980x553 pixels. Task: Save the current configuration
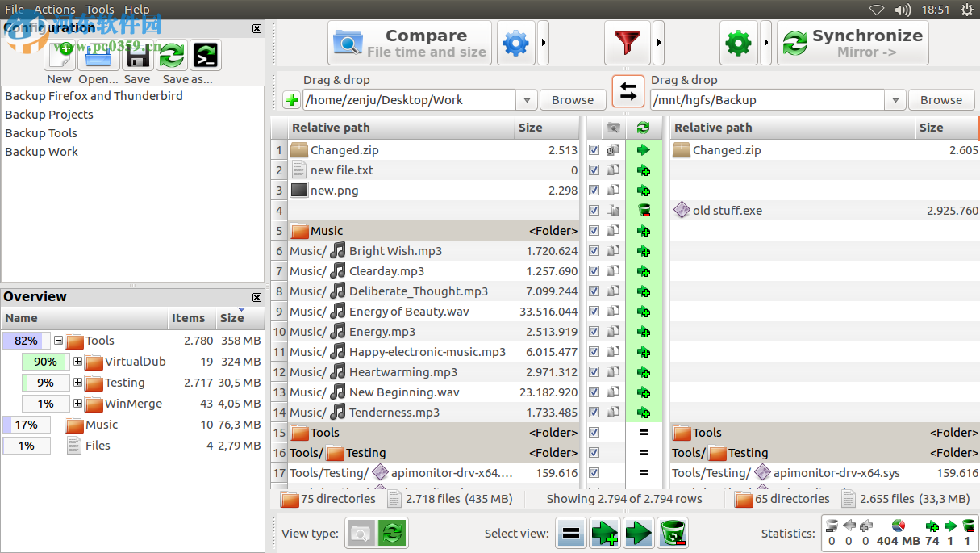coord(137,55)
